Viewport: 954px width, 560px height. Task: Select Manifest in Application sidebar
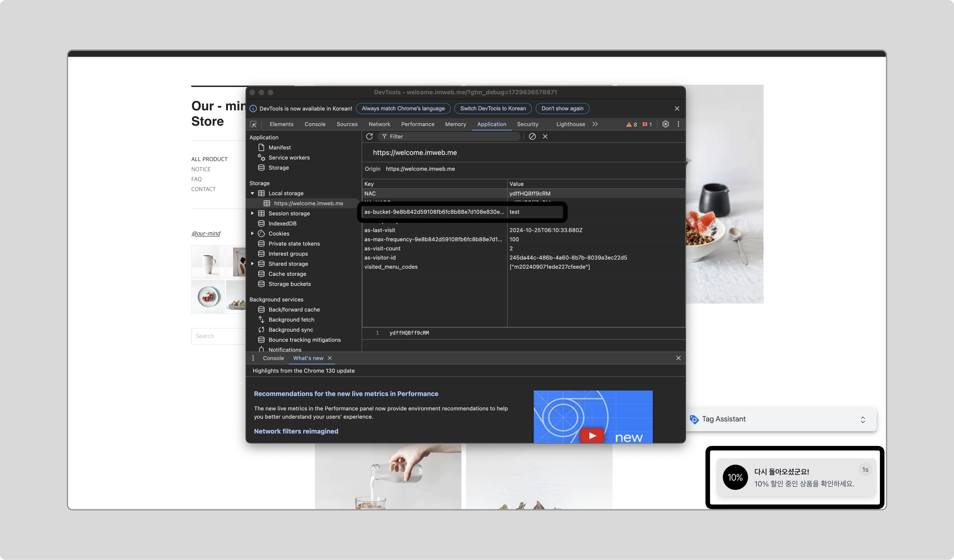tap(279, 148)
